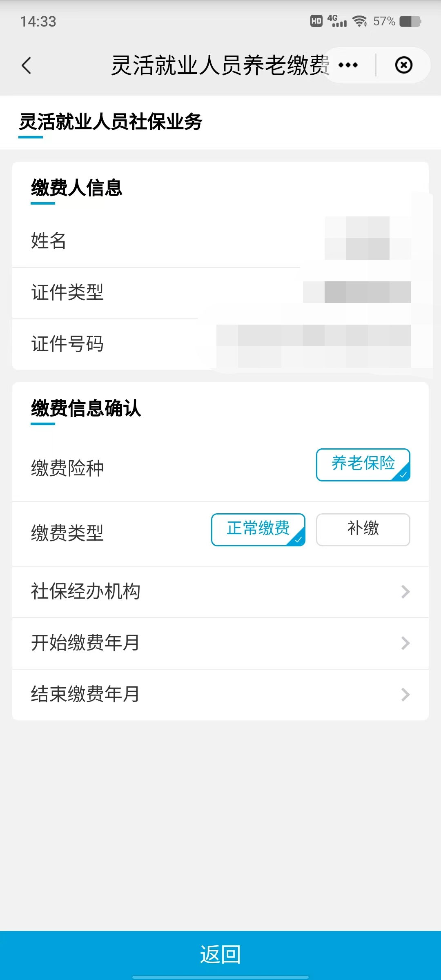The image size is (441, 980).
Task: Tap the HD status icon
Action: point(316,21)
